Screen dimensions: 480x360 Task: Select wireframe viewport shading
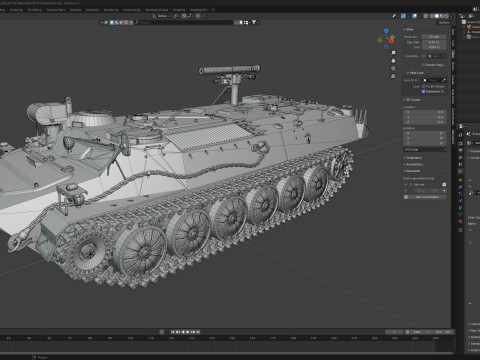point(432,16)
